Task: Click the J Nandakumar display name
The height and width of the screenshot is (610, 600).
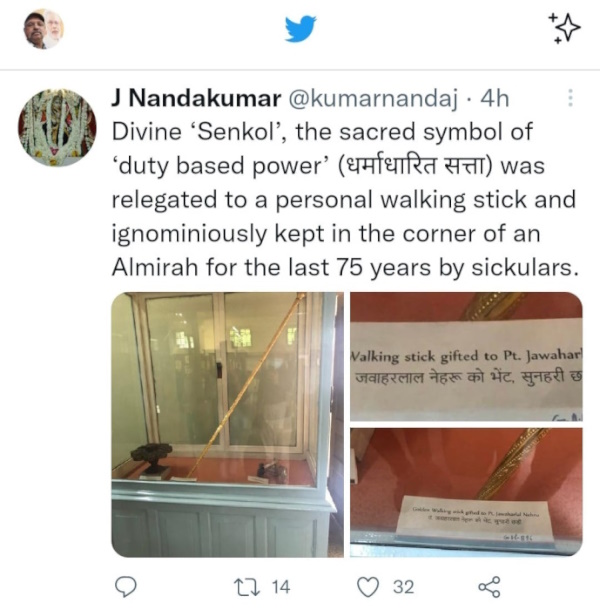Action: (x=196, y=99)
